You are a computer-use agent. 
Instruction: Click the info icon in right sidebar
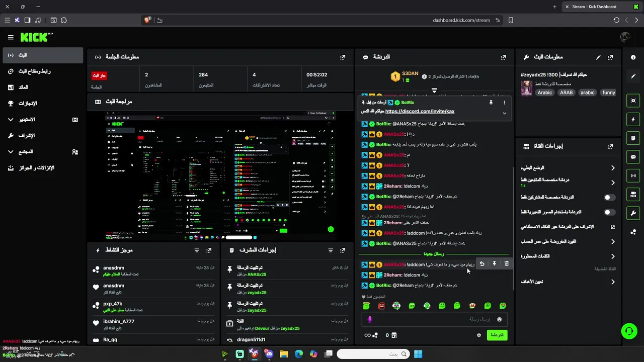[x=633, y=57]
